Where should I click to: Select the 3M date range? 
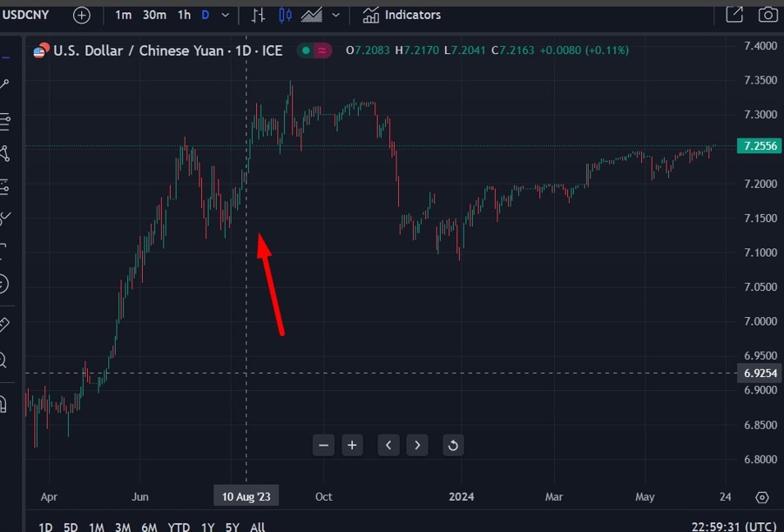pyautogui.click(x=123, y=527)
